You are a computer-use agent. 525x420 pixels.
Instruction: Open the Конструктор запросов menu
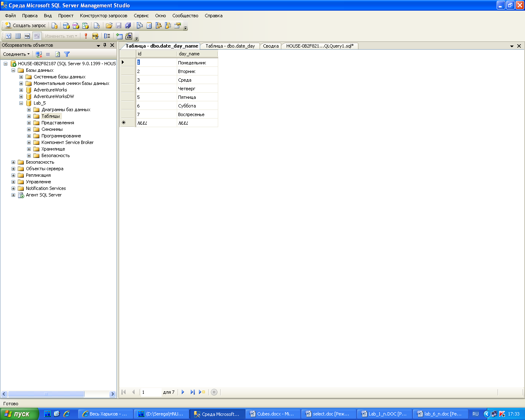point(104,16)
